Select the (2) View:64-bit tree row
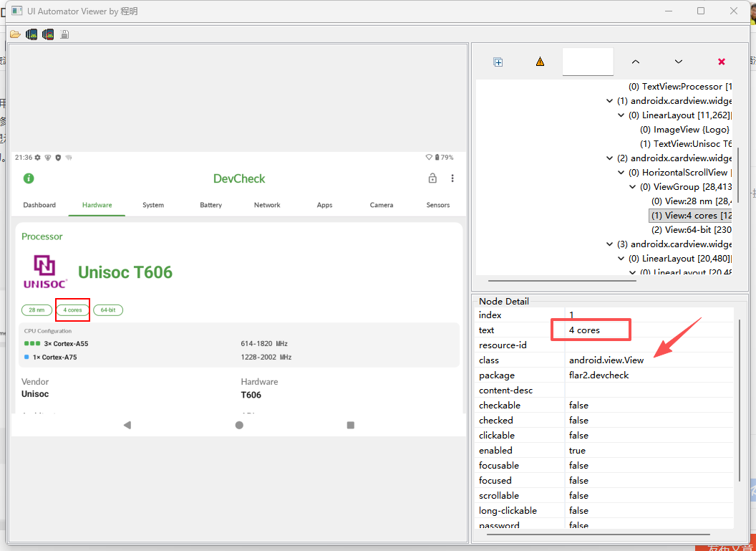Screen dimensions: 756x551 coord(692,230)
